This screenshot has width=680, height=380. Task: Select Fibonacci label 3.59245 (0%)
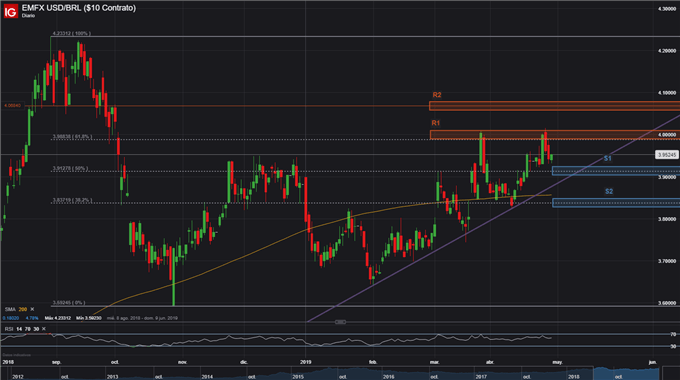pyautogui.click(x=69, y=303)
